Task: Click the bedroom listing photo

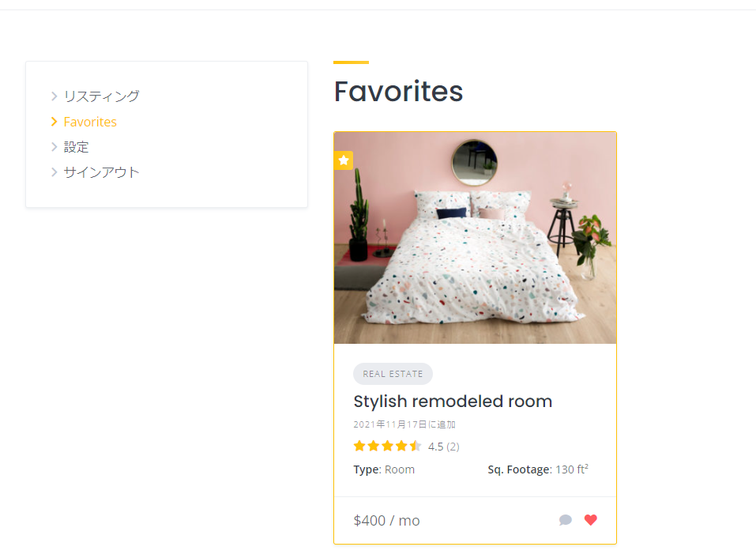Action: (475, 238)
